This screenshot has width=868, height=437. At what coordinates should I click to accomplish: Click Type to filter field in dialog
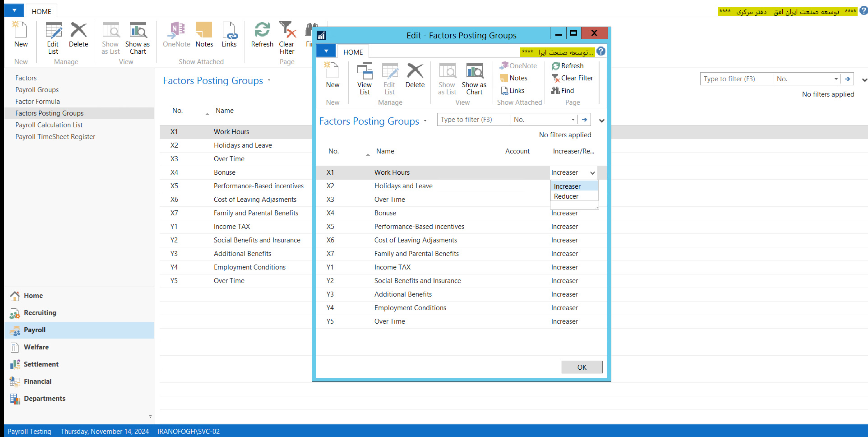click(x=473, y=120)
